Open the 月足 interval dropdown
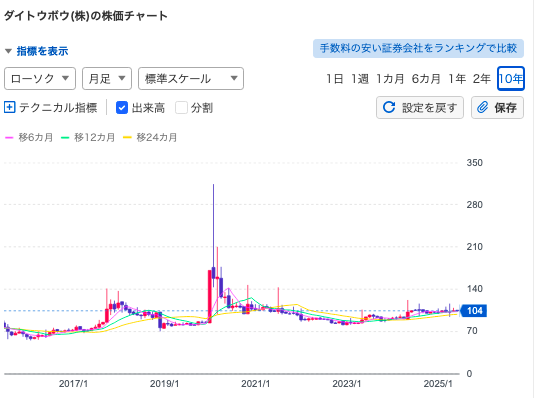534x398 pixels. [x=107, y=79]
